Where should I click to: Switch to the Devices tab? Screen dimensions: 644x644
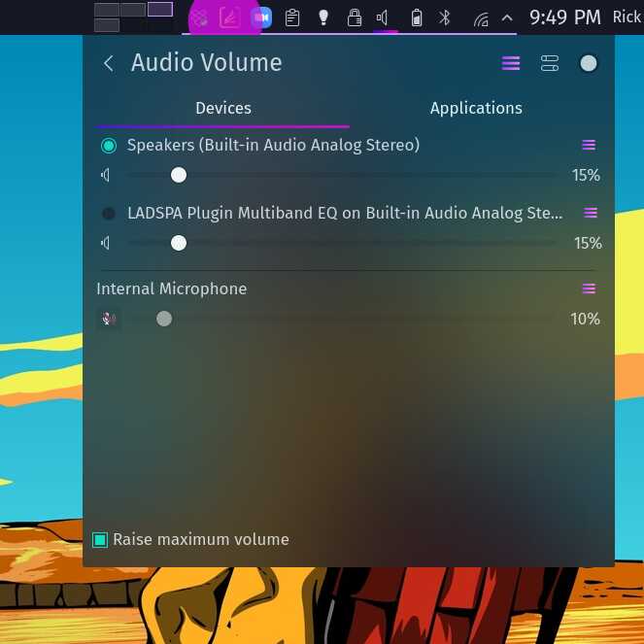(x=223, y=109)
